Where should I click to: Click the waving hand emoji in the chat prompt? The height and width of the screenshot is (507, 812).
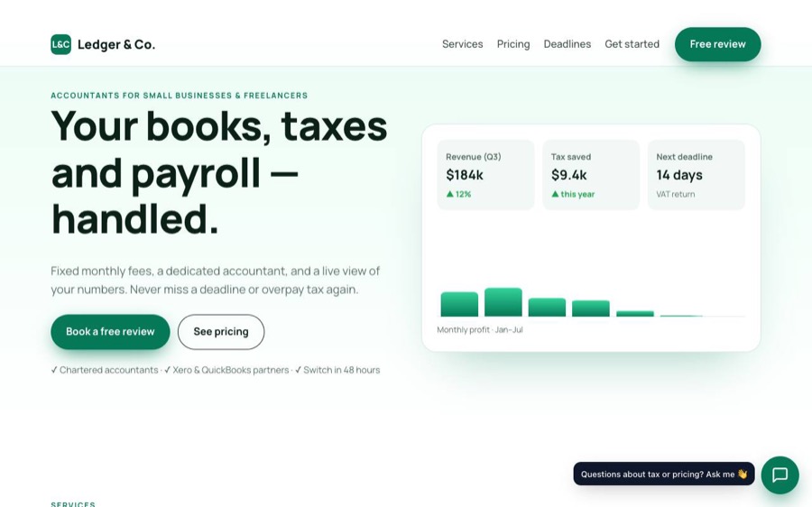[743, 474]
